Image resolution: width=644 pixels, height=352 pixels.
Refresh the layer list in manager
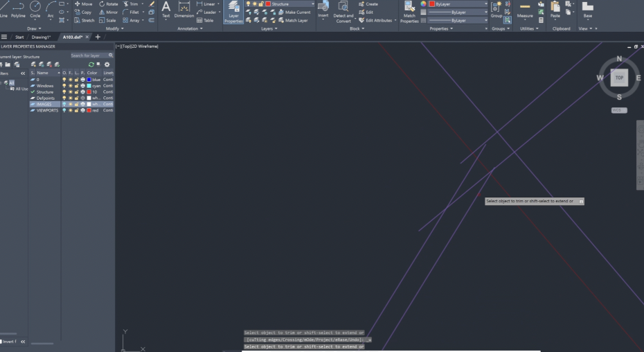[x=91, y=64]
